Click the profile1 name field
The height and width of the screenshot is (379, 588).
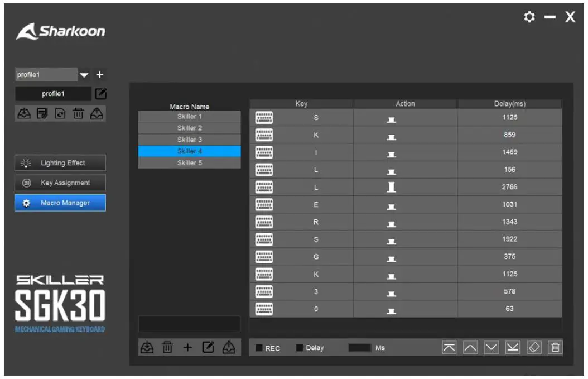pyautogui.click(x=53, y=93)
